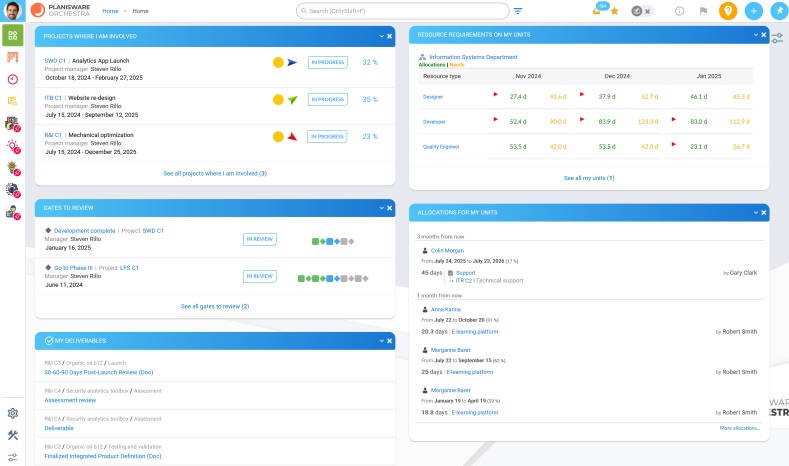The width and height of the screenshot is (789, 466).
Task: Open the pink lightbulb outline sidebar icon
Action: [13, 146]
